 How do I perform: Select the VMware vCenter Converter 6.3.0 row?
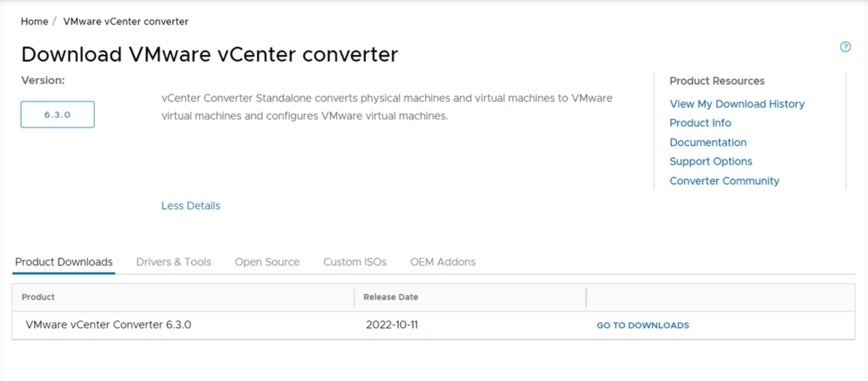[x=433, y=325]
